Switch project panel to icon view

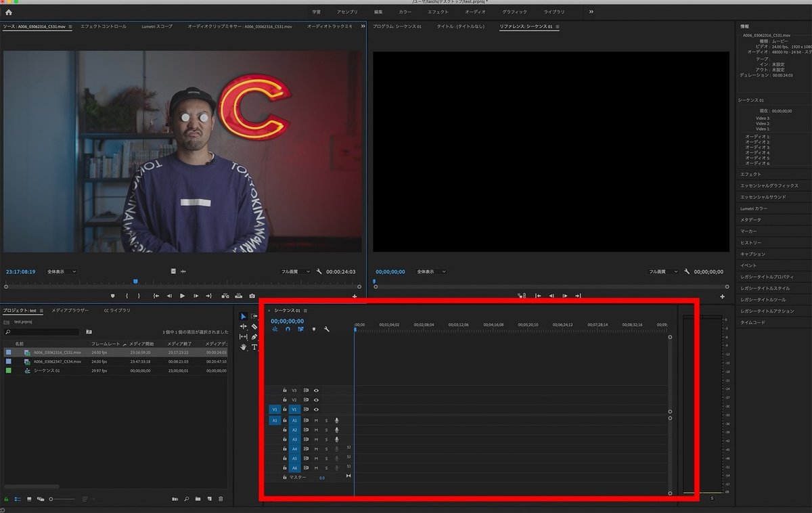[29, 499]
